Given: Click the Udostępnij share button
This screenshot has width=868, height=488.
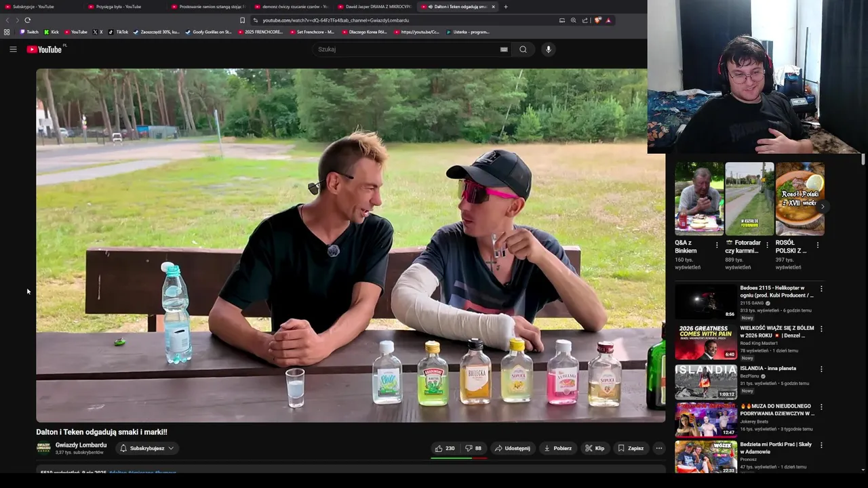Looking at the screenshot, I should tap(513, 448).
